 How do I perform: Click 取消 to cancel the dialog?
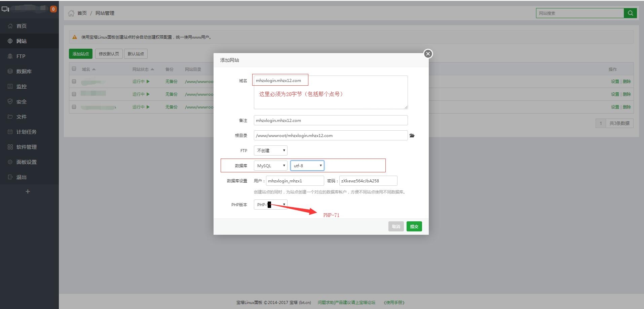point(396,226)
